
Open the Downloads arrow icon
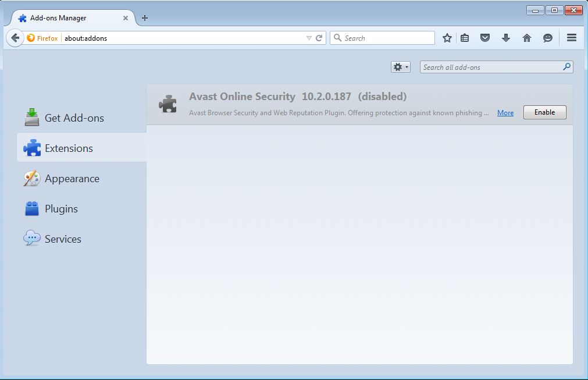click(506, 38)
